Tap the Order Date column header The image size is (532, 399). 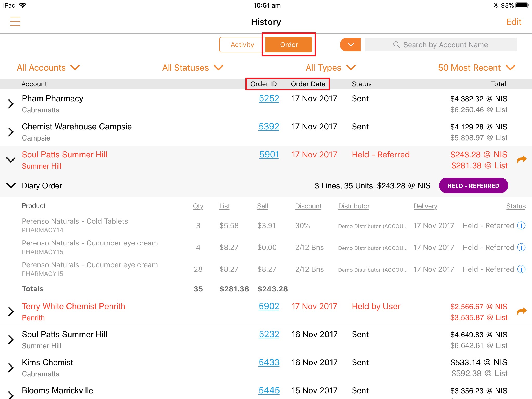coord(308,84)
